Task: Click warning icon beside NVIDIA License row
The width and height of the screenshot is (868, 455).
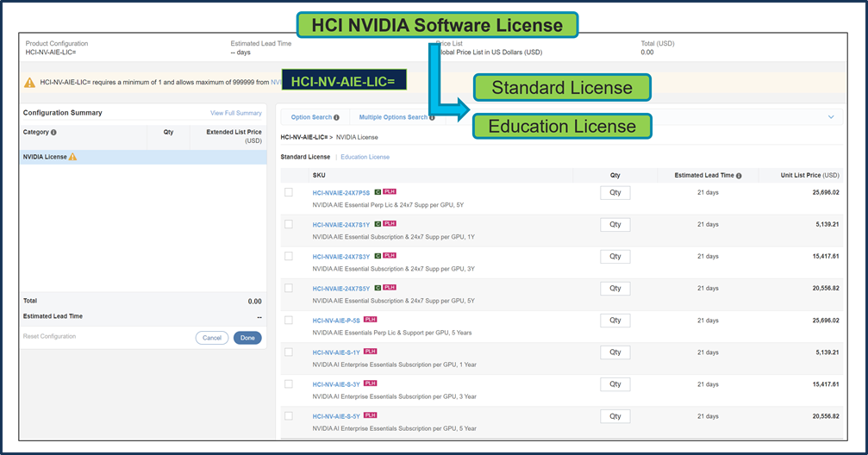Action: 72,157
